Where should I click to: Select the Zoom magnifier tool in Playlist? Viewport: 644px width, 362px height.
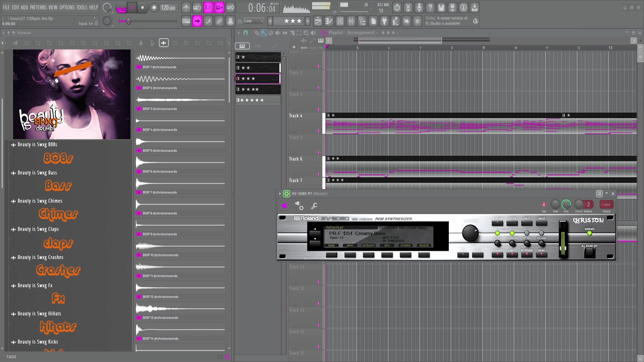[x=306, y=33]
